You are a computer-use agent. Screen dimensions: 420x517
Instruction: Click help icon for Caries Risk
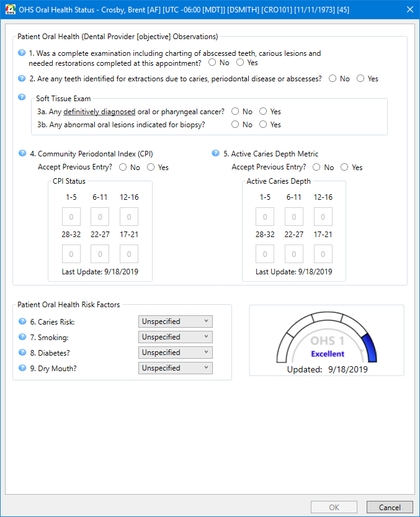(22, 321)
